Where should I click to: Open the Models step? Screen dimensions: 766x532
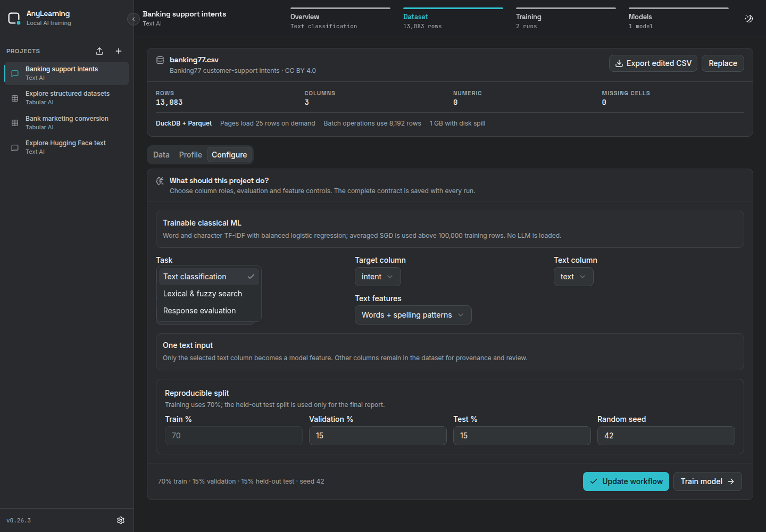point(679,19)
